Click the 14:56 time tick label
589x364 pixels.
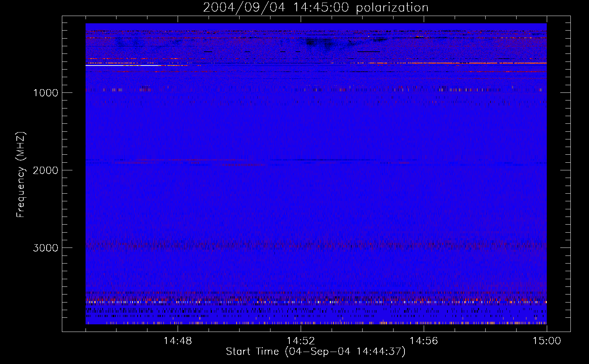[424, 341]
